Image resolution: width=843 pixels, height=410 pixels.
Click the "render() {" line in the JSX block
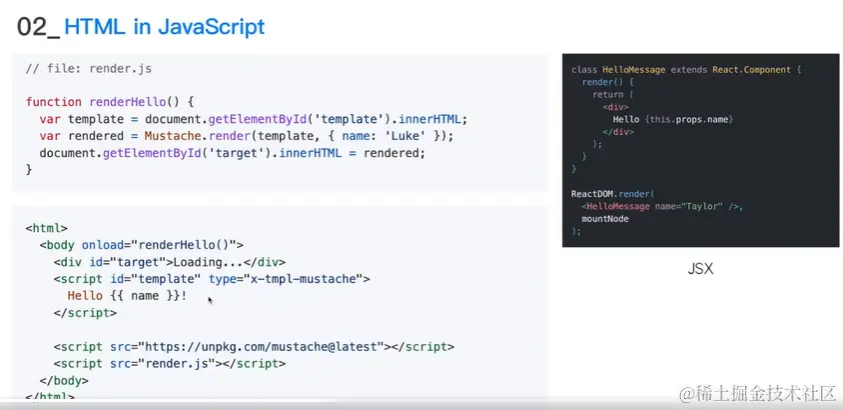(x=608, y=82)
